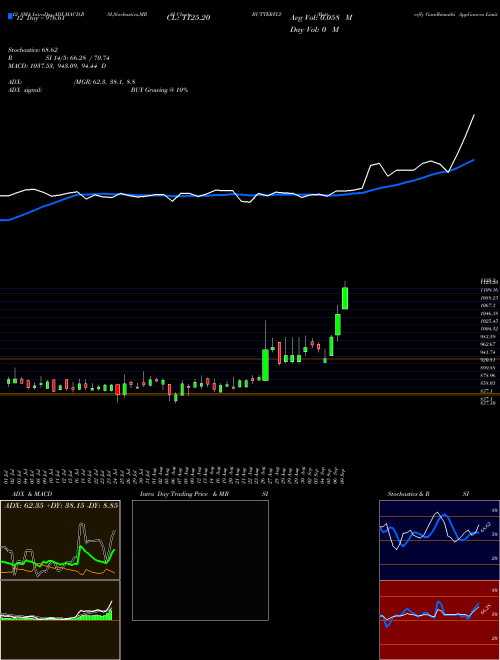The width and height of the screenshot is (500, 660).
Task: Click the '(MGR) 62.3, 38.1, 8.8' ADX values
Action: 104,82
